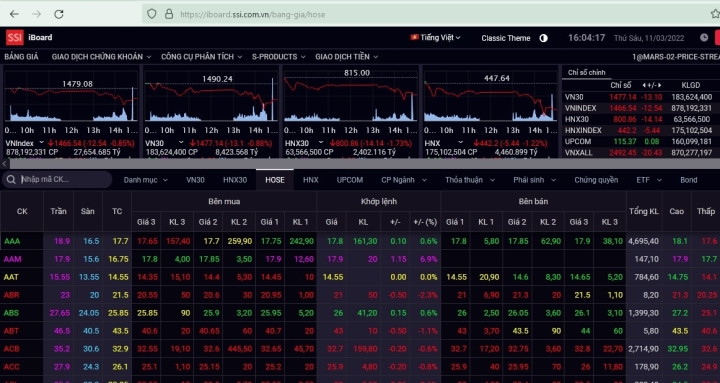Open stock ABR ticker
720x383 pixels.
point(11,295)
